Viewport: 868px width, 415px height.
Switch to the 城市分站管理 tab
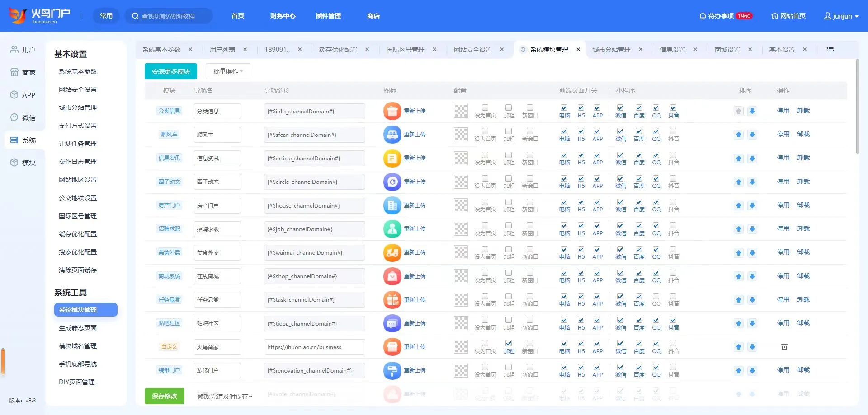point(612,50)
